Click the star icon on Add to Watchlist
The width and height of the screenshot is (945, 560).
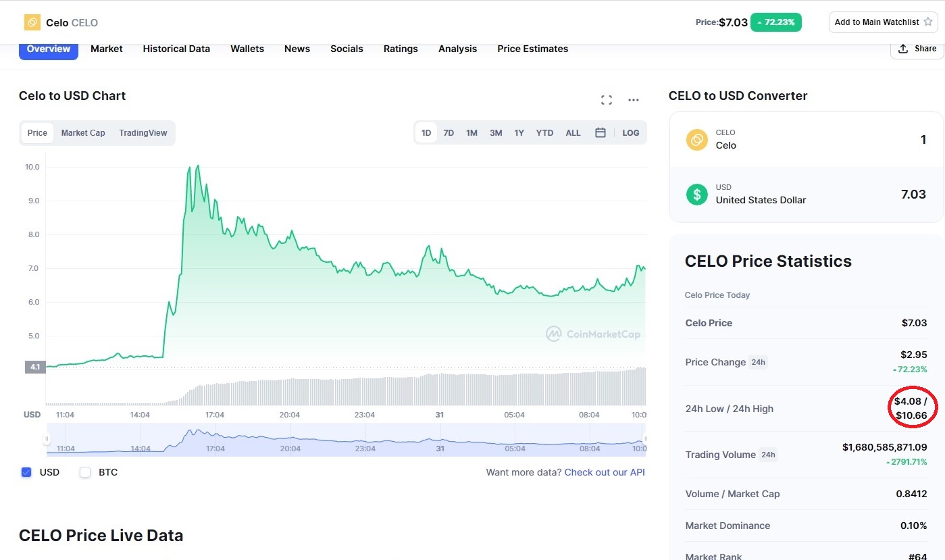(x=928, y=22)
